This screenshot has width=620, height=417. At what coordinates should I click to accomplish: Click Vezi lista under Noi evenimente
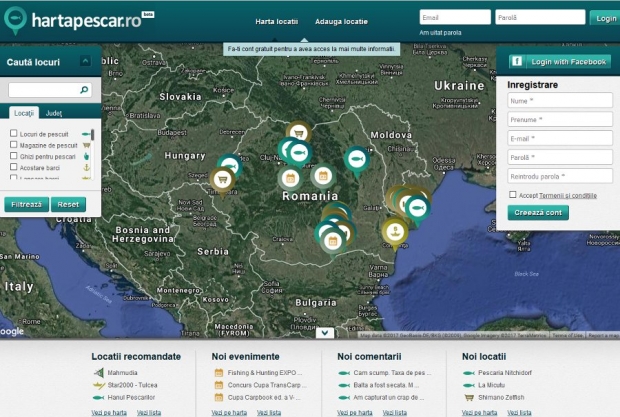269,412
